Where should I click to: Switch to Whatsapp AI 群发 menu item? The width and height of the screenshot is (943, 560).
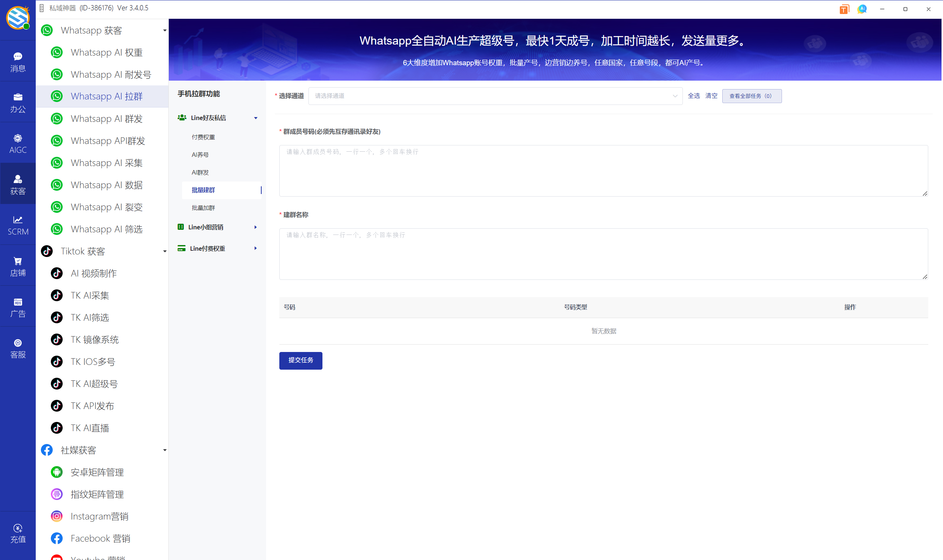point(106,119)
